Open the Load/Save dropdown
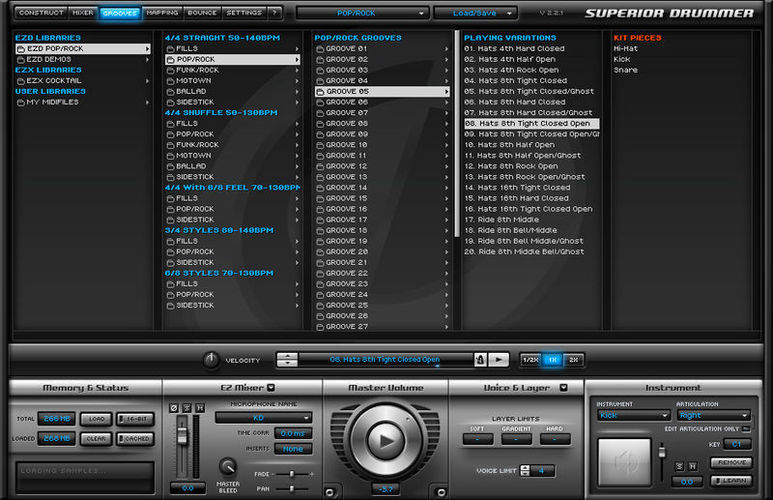Viewport: 773px width, 500px height. pyautogui.click(x=475, y=13)
